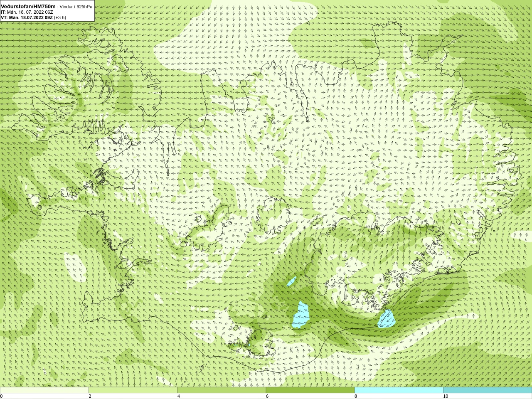Click the VT valid time '09Z' text
The height and width of the screenshot is (399, 532).
pos(48,17)
